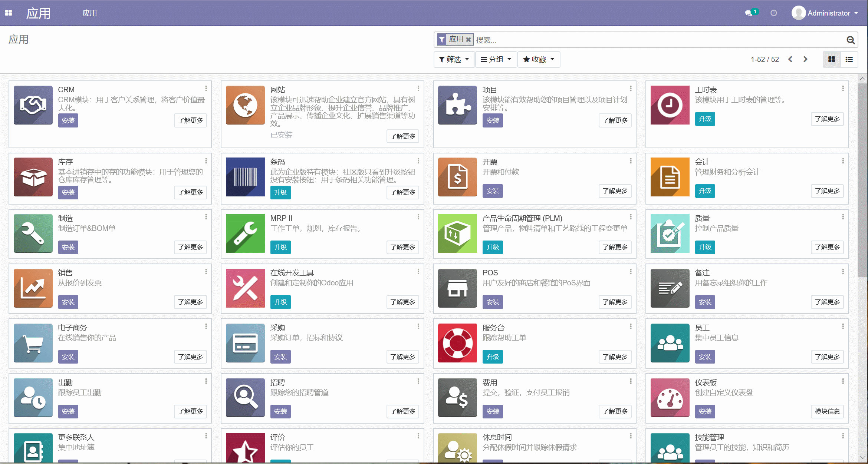Open the apps grid menu top-left

(8, 13)
